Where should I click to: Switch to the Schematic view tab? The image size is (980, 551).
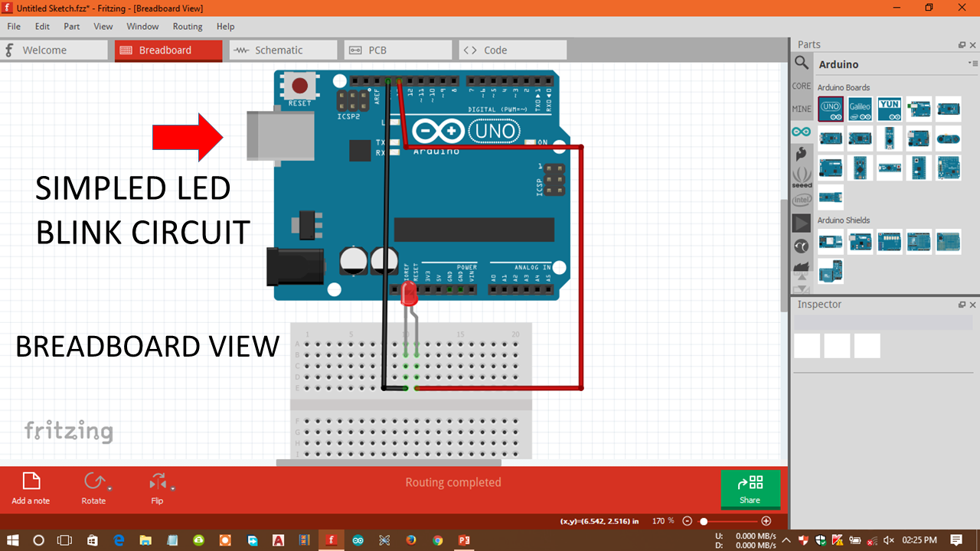pos(283,50)
